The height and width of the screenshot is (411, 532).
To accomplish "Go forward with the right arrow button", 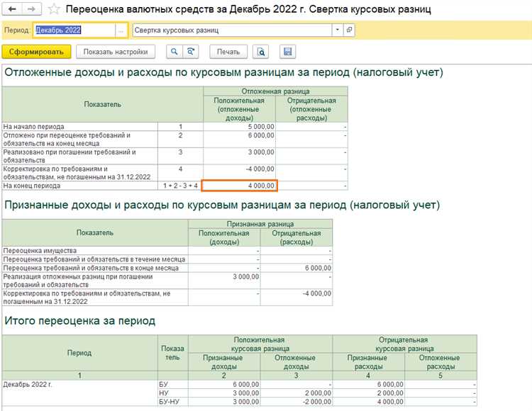I will (31, 9).
